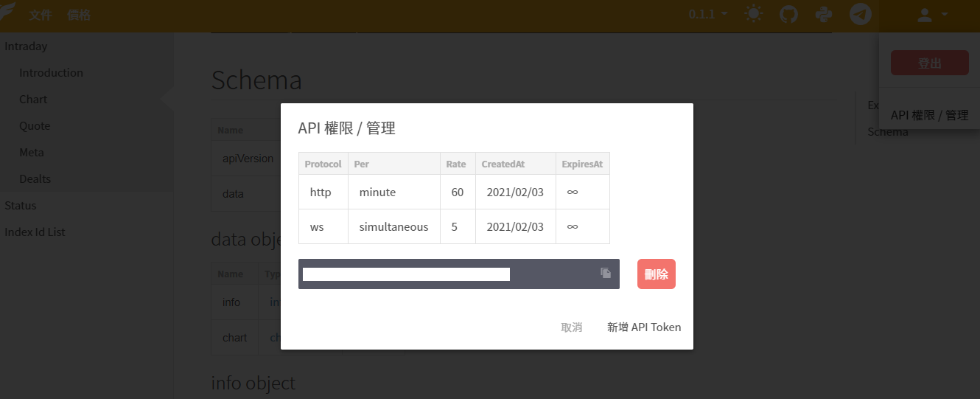Select 2021/02/03 in http row
The height and width of the screenshot is (399, 980).
[x=515, y=192]
